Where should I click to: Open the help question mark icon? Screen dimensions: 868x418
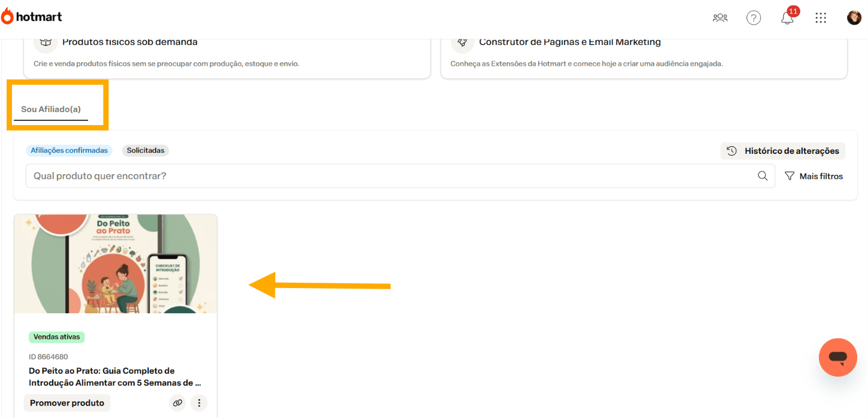pos(754,17)
